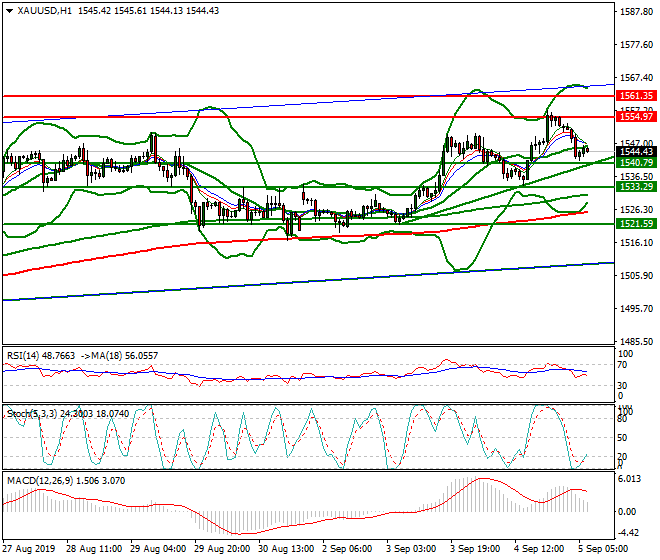Click the green 1533.29 level label
Viewport: 660px width, 560px height.
(x=636, y=187)
